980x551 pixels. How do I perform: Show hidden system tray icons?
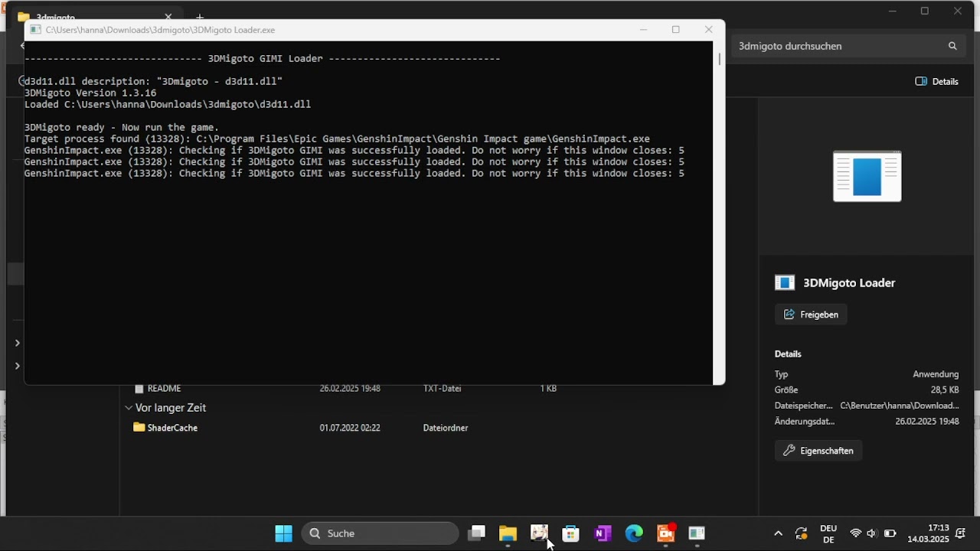pyautogui.click(x=779, y=533)
